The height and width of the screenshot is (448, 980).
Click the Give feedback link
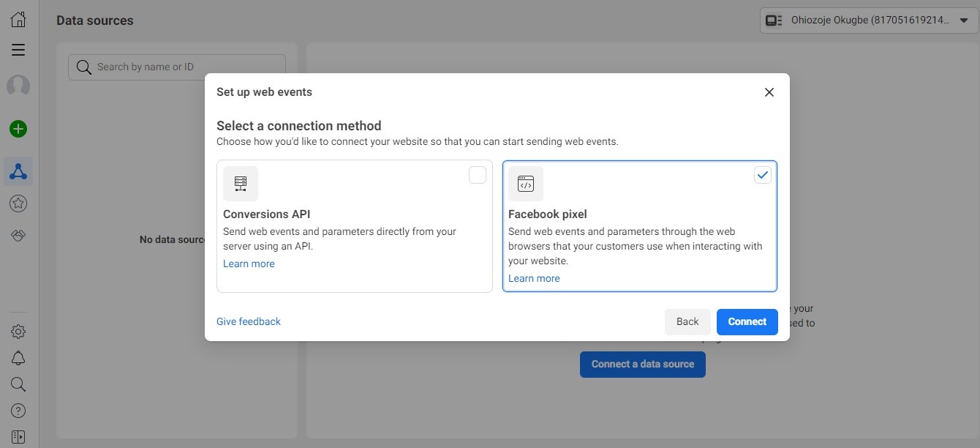point(248,321)
